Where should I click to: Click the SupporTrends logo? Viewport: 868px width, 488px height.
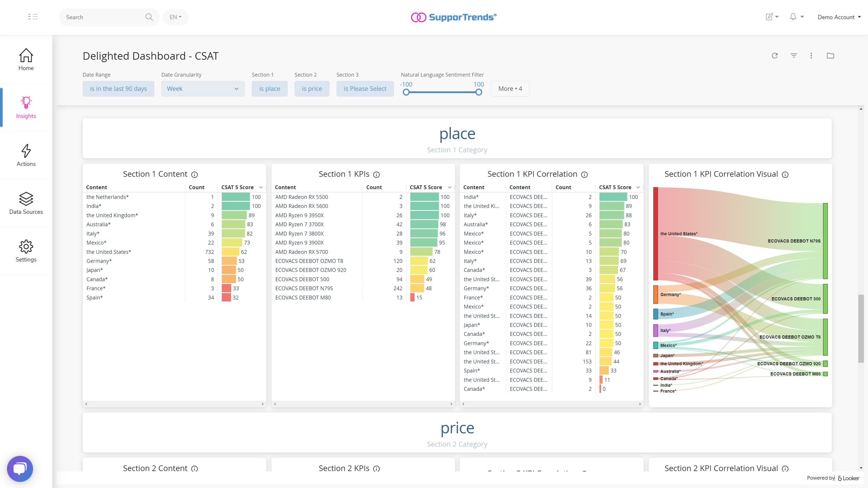click(453, 17)
